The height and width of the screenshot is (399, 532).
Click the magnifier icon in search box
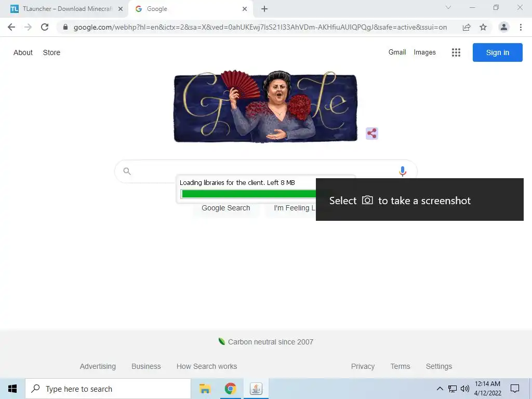pos(127,171)
